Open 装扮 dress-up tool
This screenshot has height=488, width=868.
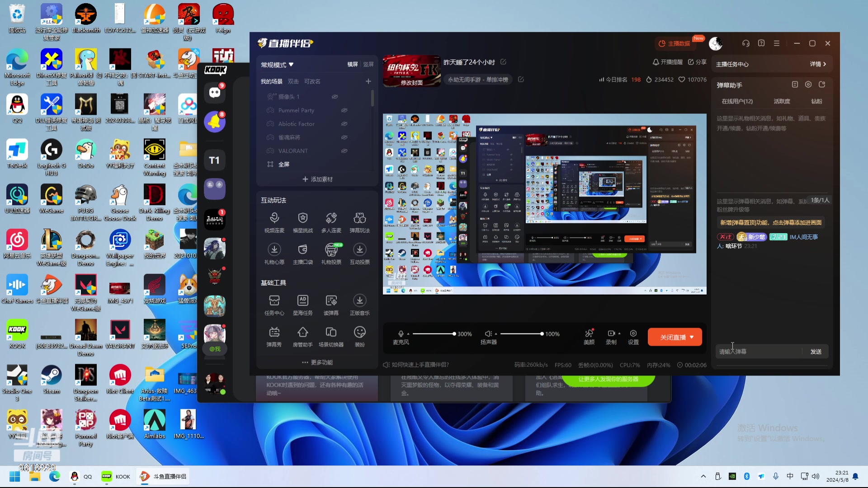click(x=360, y=337)
